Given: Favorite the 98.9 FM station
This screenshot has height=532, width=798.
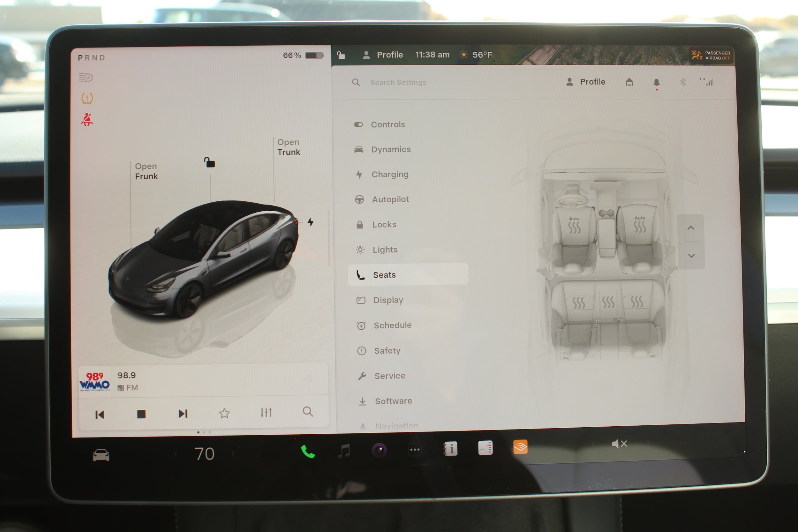Looking at the screenshot, I should tap(224, 413).
